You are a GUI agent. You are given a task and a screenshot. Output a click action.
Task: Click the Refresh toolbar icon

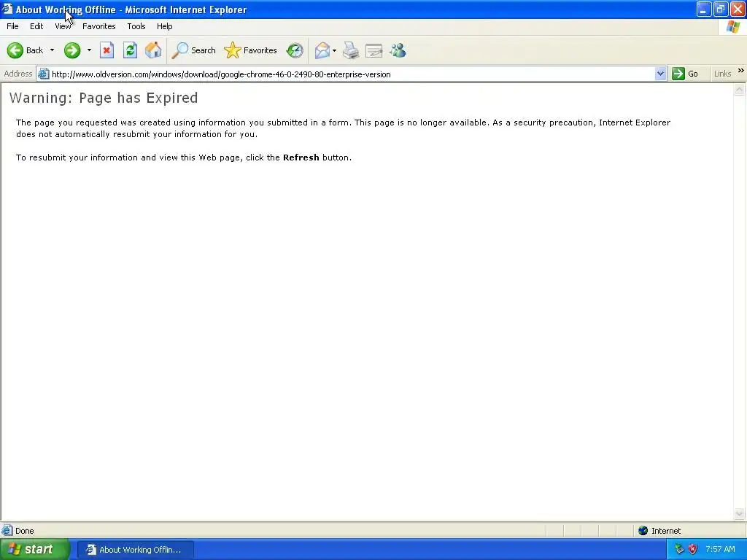[130, 50]
